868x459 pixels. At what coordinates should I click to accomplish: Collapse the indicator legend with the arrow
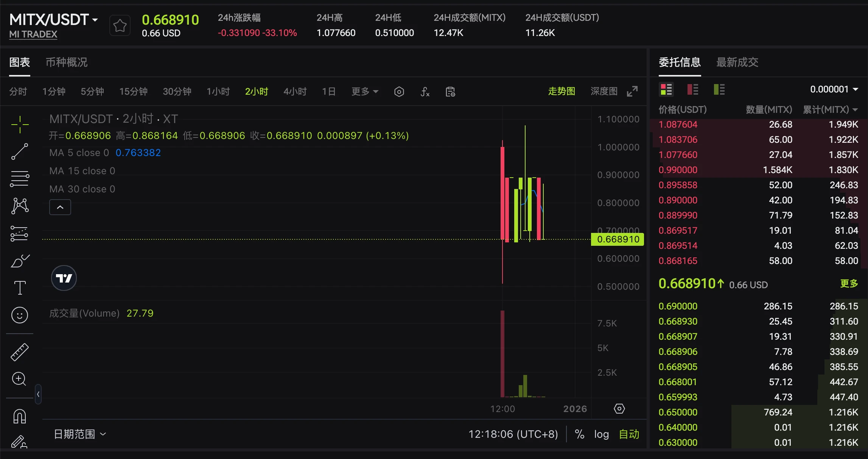tap(60, 207)
